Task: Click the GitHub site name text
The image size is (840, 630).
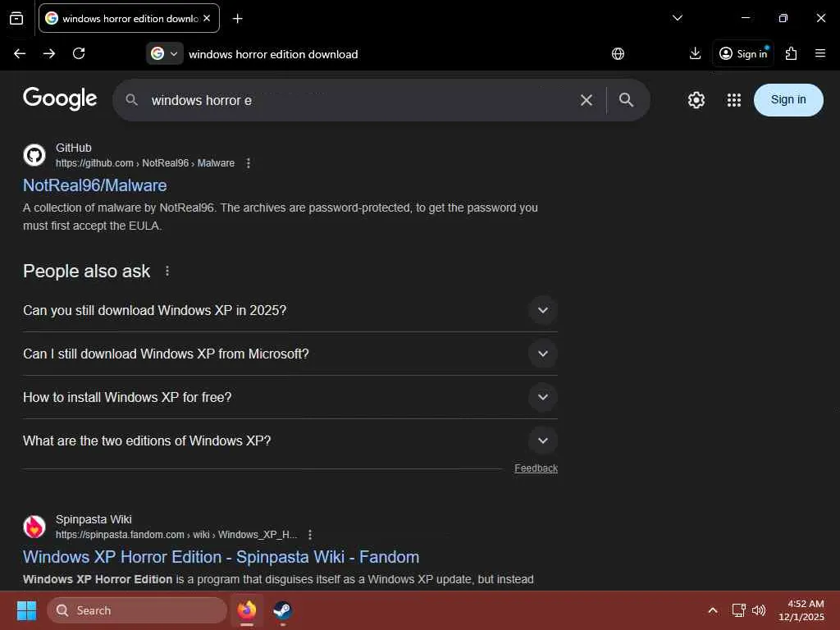Action: tap(73, 148)
